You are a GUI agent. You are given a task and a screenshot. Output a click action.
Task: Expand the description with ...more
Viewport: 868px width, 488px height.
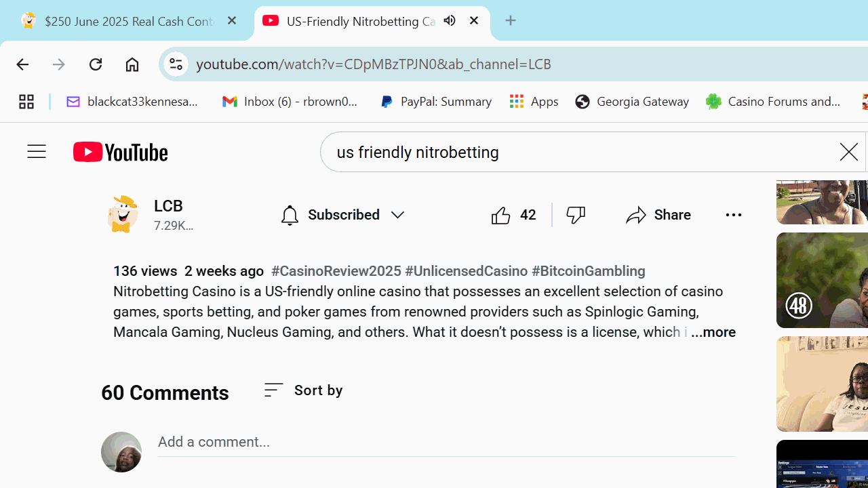click(713, 333)
